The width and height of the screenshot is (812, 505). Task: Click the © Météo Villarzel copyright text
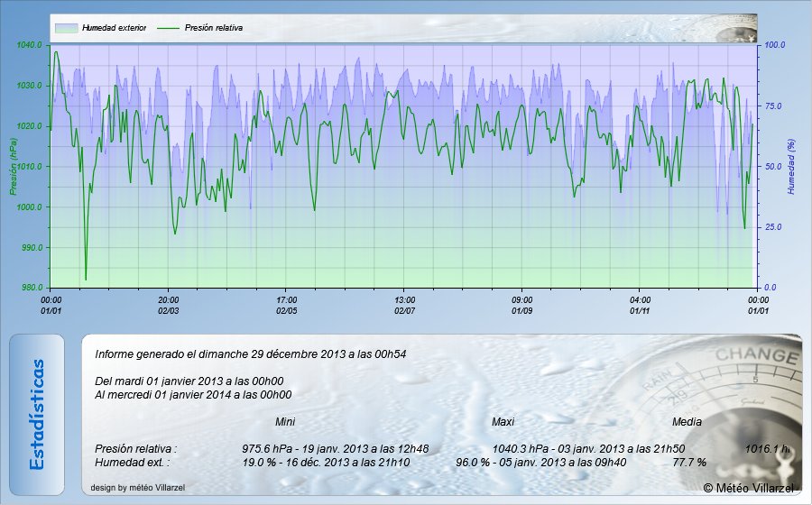pos(748,488)
